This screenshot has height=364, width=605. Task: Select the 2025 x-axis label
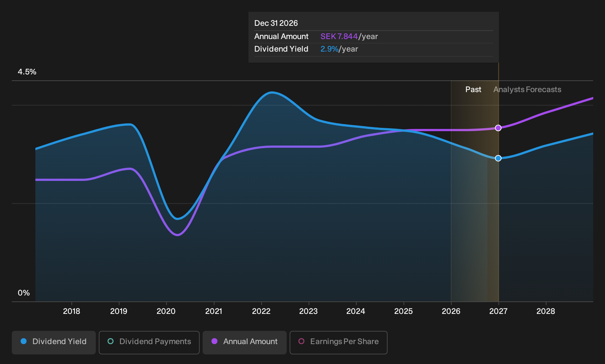(403, 311)
